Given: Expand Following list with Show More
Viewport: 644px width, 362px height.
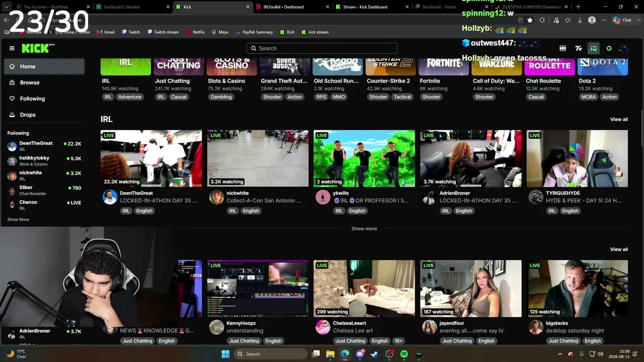Looking at the screenshot, I should [18, 219].
